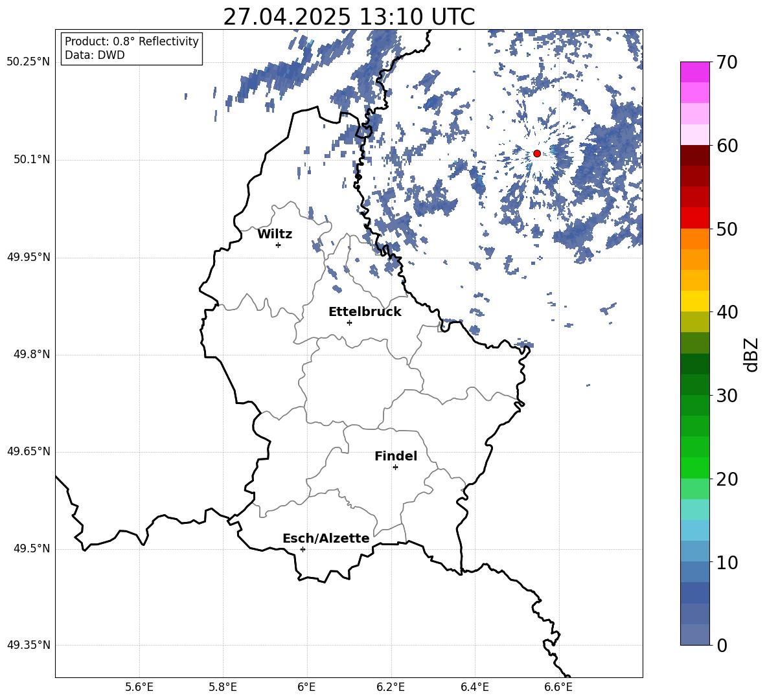Screen dimensions: 767x700
Task: Click the Findel station cross marker
Action: pos(395,468)
